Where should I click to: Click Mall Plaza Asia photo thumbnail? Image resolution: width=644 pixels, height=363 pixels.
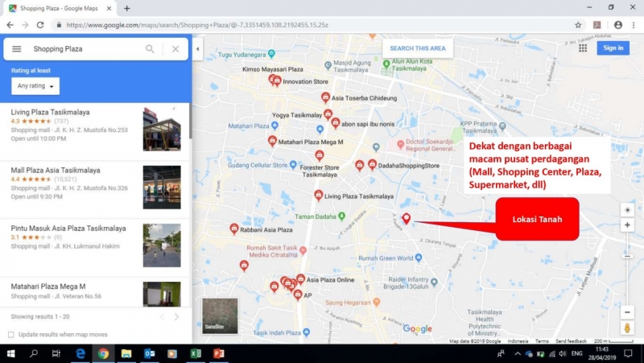pyautogui.click(x=162, y=188)
